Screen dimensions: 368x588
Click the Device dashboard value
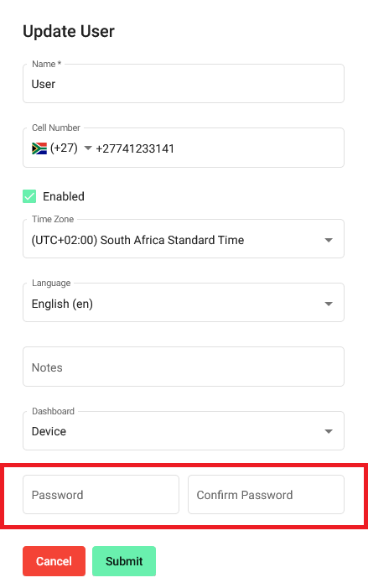pos(49,431)
